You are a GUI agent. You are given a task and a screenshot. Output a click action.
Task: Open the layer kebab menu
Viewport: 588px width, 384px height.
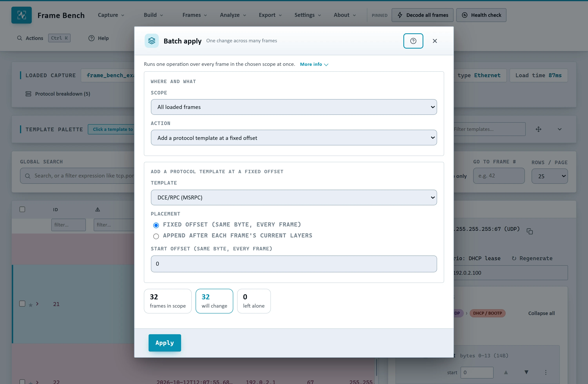pos(546,372)
